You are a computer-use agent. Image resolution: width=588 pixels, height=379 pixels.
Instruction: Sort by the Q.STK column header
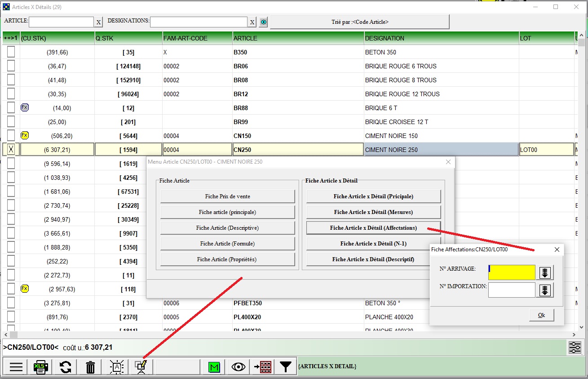(x=128, y=38)
